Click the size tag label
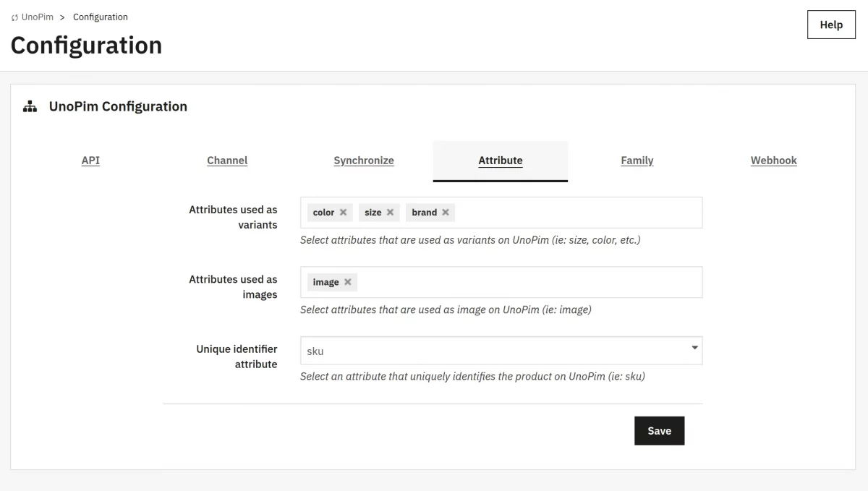 (373, 213)
